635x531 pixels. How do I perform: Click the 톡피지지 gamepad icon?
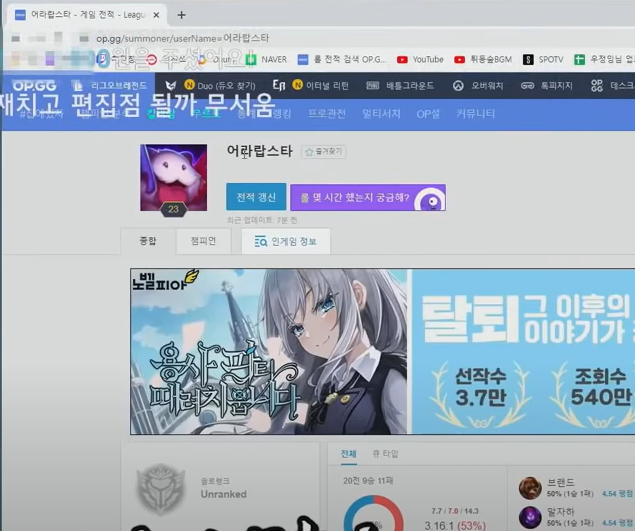527,85
